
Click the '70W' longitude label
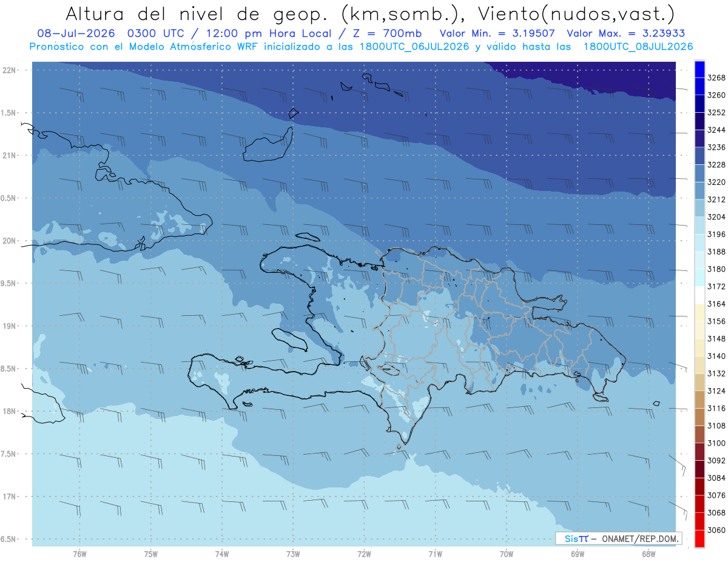point(507,554)
